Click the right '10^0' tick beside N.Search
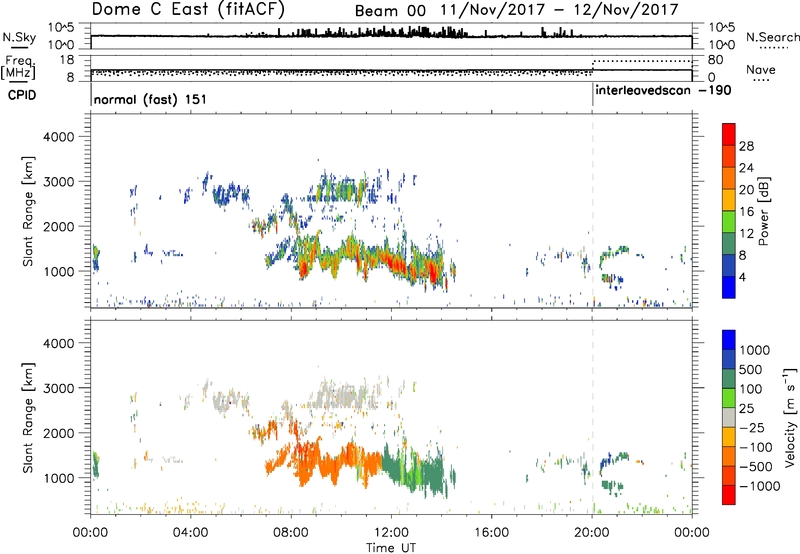 (722, 45)
